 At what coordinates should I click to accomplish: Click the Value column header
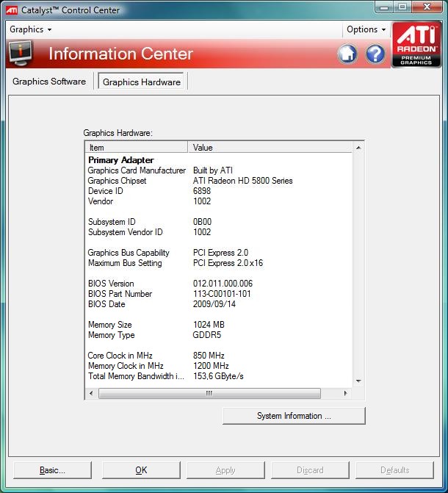tap(270, 148)
